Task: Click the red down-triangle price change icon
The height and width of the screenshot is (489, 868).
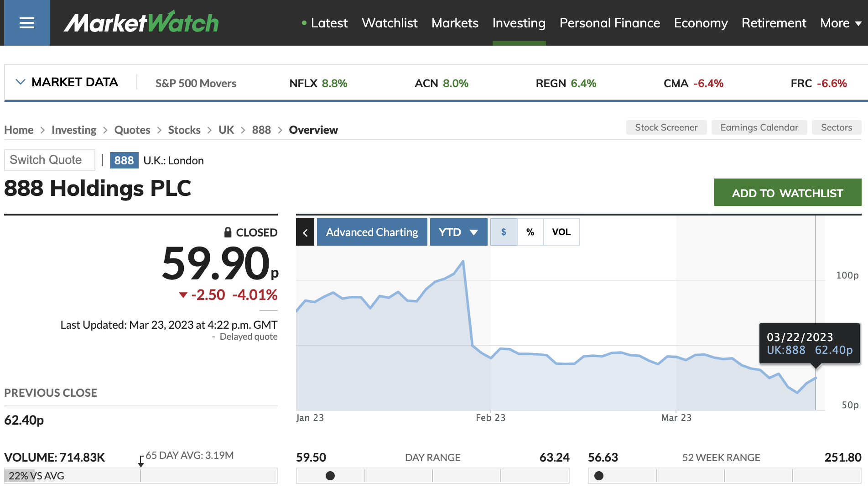Action: click(183, 295)
